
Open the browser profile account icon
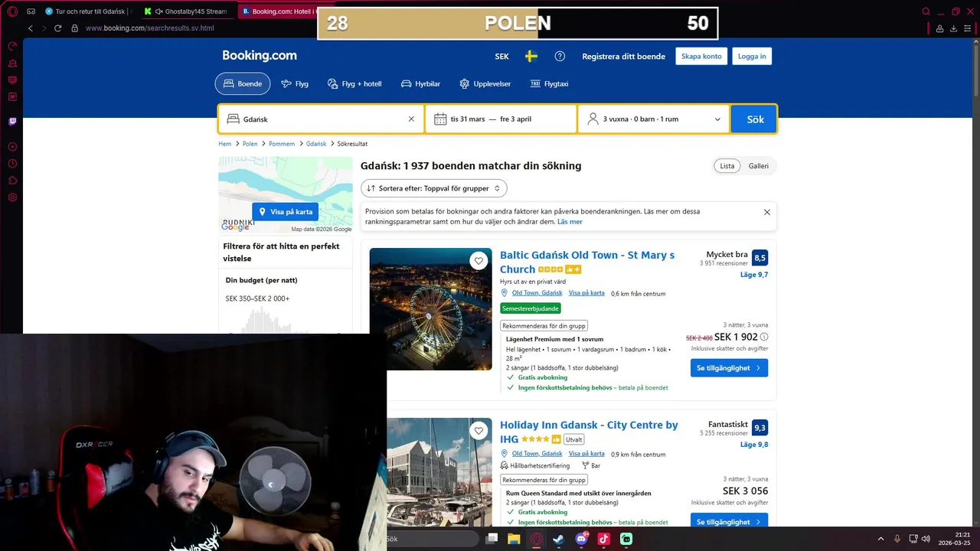(939, 28)
